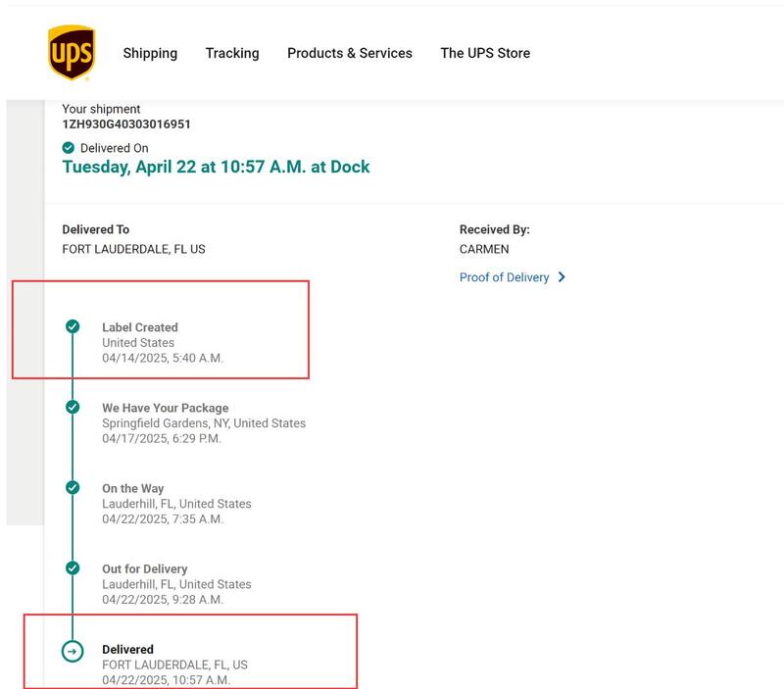Click the Label Created step title
Viewport: 784px width, 689px height.
point(140,327)
